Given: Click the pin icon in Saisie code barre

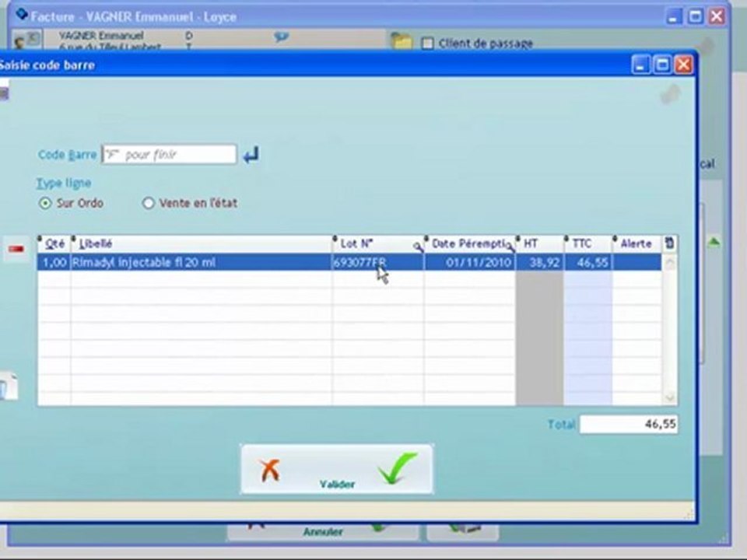Looking at the screenshot, I should point(671,94).
